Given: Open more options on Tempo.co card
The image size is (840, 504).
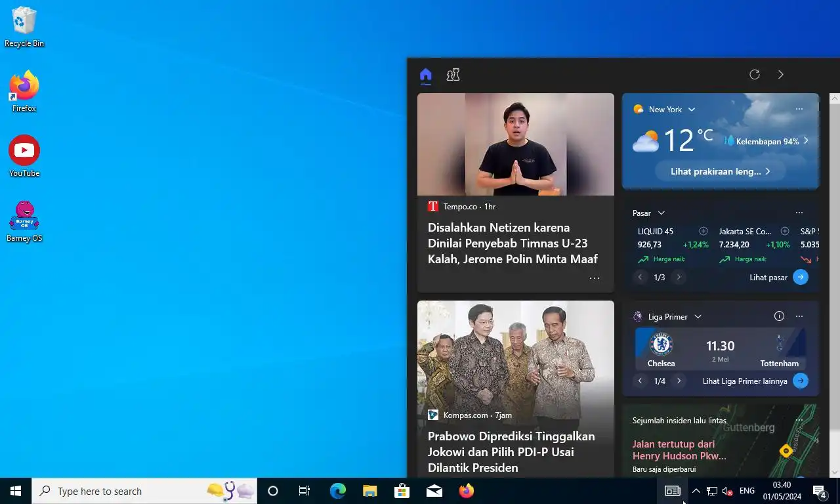Looking at the screenshot, I should (595, 278).
